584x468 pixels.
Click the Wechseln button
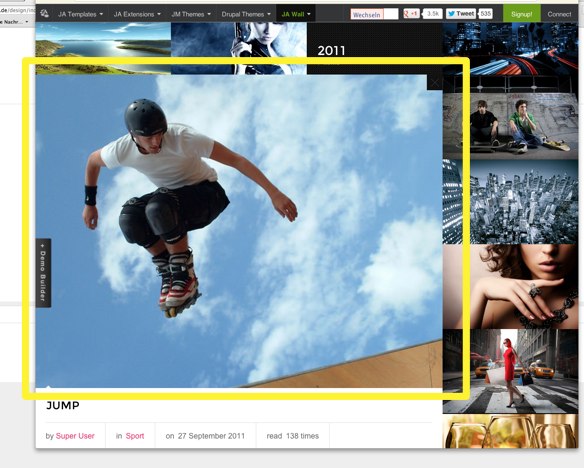[x=367, y=15]
